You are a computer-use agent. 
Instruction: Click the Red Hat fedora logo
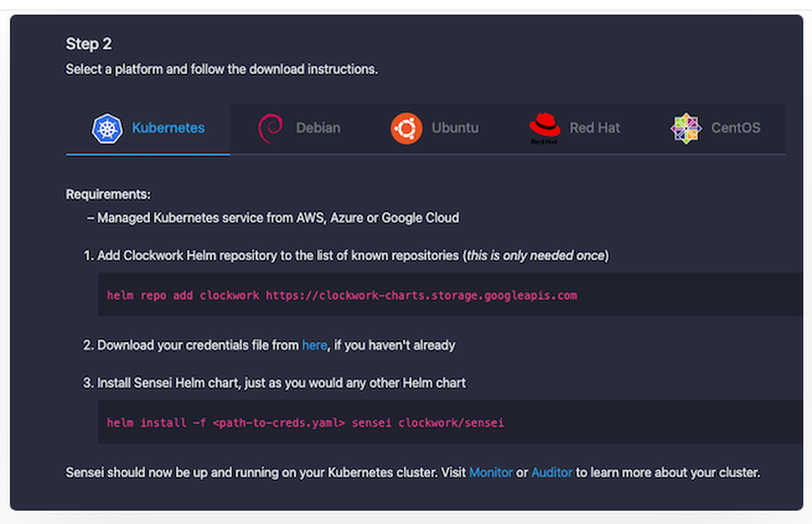coord(544,128)
